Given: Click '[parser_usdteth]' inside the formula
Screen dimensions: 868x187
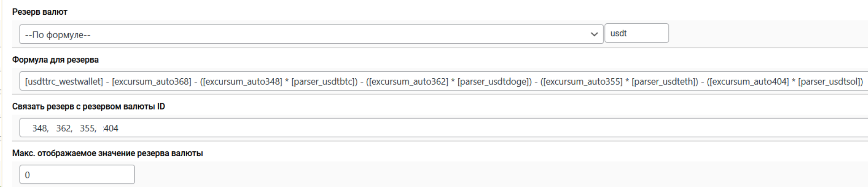Looking at the screenshot, I should coord(664,82).
